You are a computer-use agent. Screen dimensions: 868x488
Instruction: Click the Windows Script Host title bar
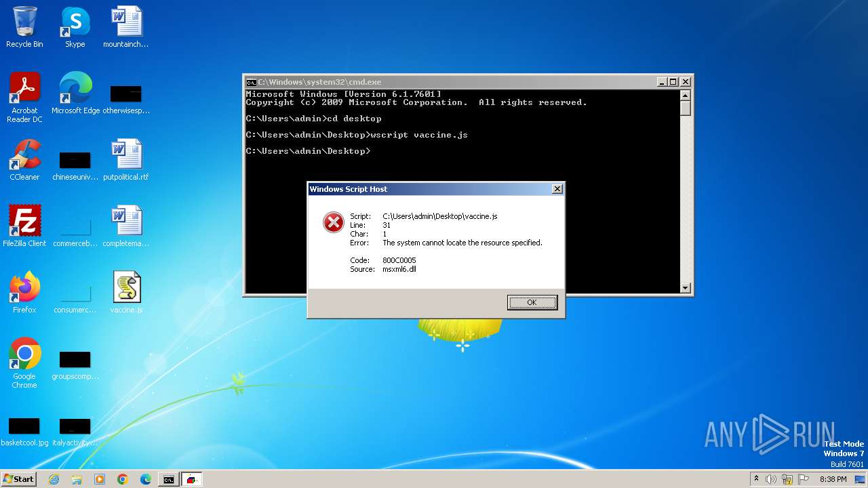[435, 189]
